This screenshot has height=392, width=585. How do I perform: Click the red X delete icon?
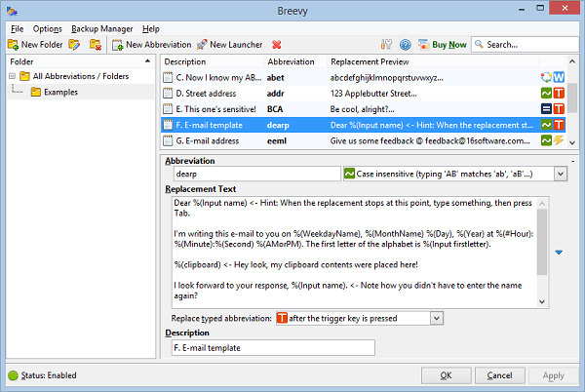pos(277,45)
